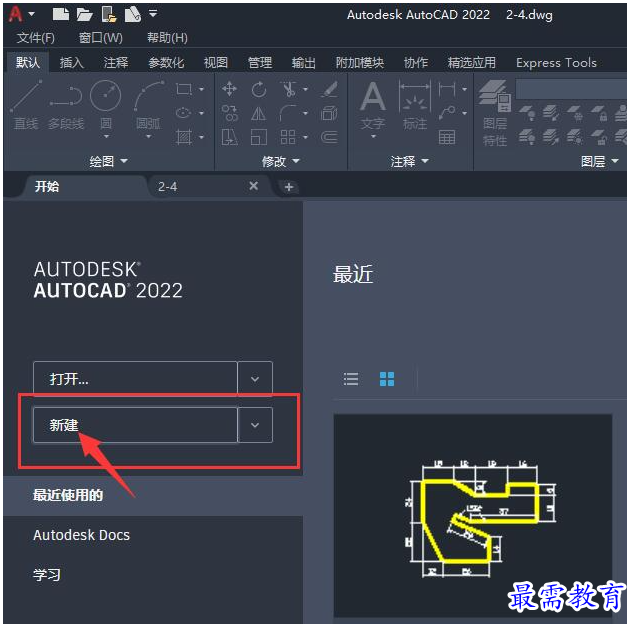Click the layer Lock closed-padlock icon
The height and width of the screenshot is (628, 632).
tap(599, 114)
